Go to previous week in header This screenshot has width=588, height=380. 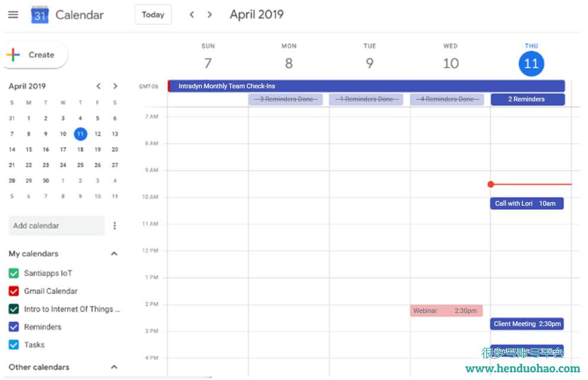point(191,15)
